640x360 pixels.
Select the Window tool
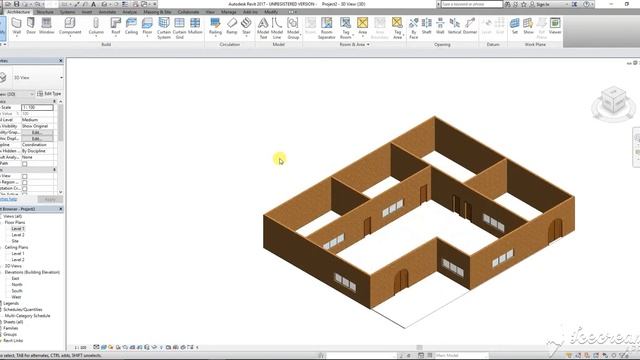[47, 26]
